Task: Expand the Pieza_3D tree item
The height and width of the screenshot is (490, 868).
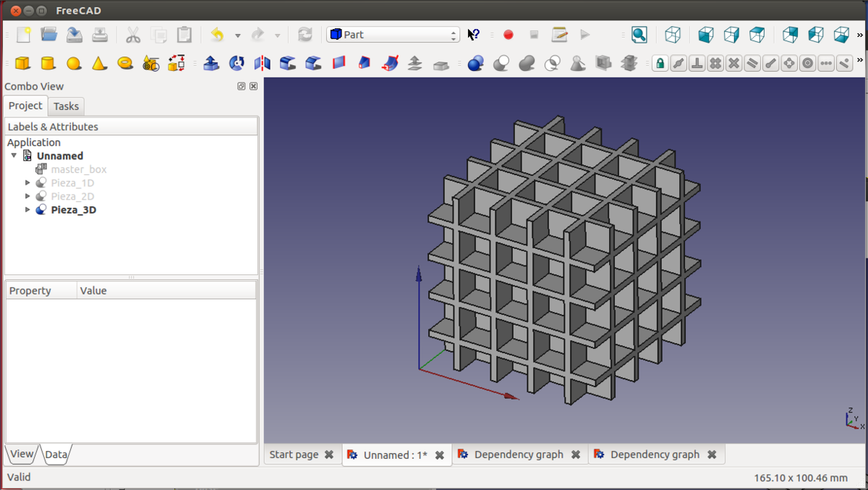Action: [x=28, y=210]
